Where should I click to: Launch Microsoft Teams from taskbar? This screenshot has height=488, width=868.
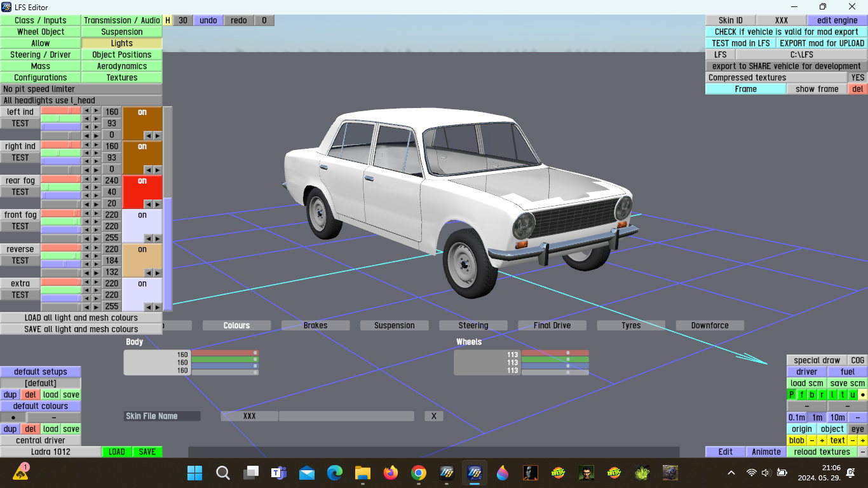pyautogui.click(x=278, y=473)
